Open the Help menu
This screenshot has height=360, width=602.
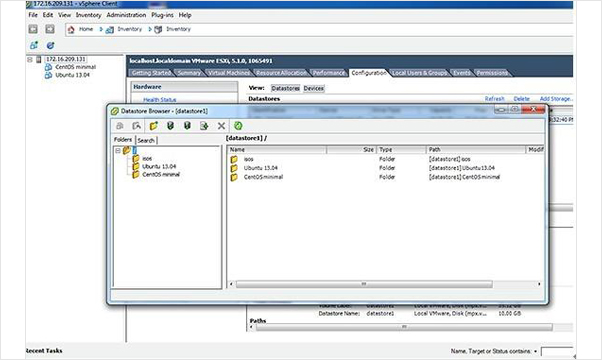coord(185,15)
